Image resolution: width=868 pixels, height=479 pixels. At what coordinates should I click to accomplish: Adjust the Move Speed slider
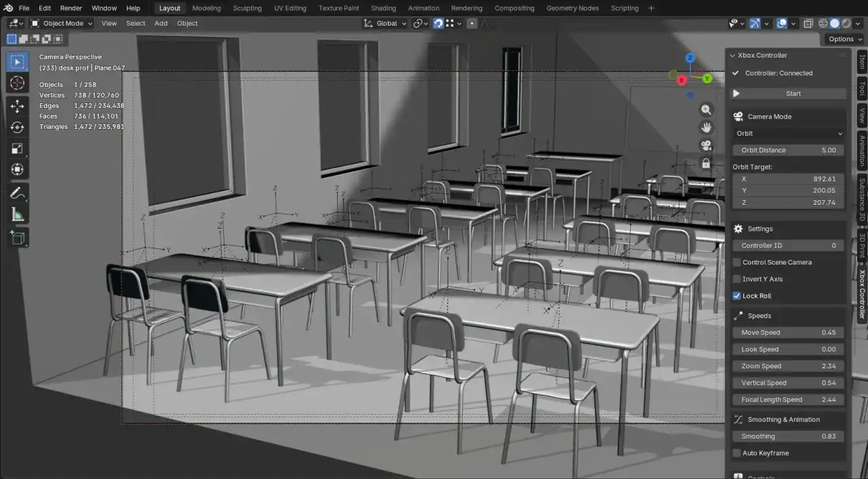point(788,332)
